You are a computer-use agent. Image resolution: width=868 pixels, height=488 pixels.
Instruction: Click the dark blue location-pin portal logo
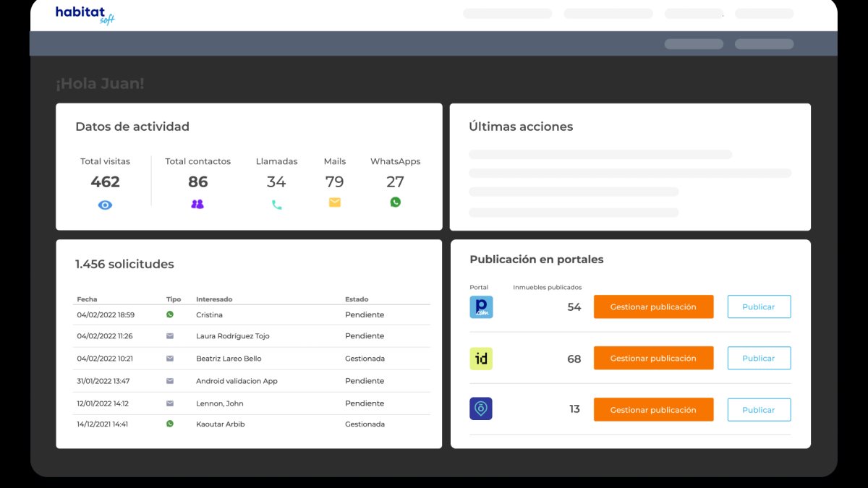tap(481, 409)
